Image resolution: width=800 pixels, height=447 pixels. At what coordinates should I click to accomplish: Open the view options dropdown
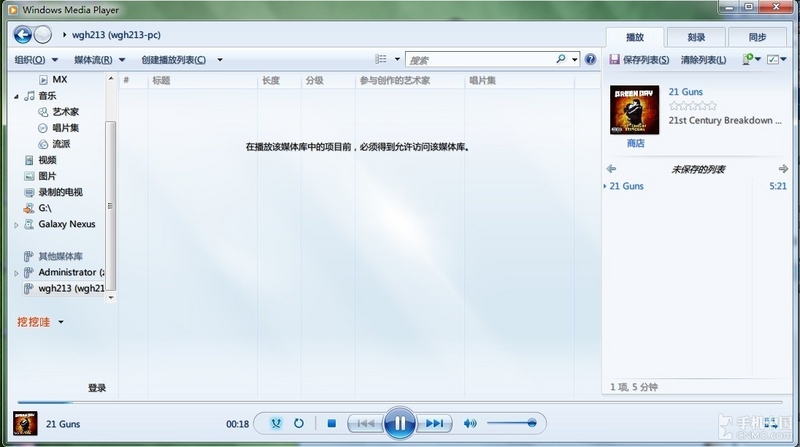(397, 60)
